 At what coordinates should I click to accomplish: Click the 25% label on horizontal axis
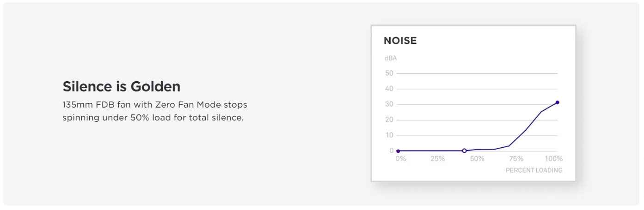pos(438,159)
